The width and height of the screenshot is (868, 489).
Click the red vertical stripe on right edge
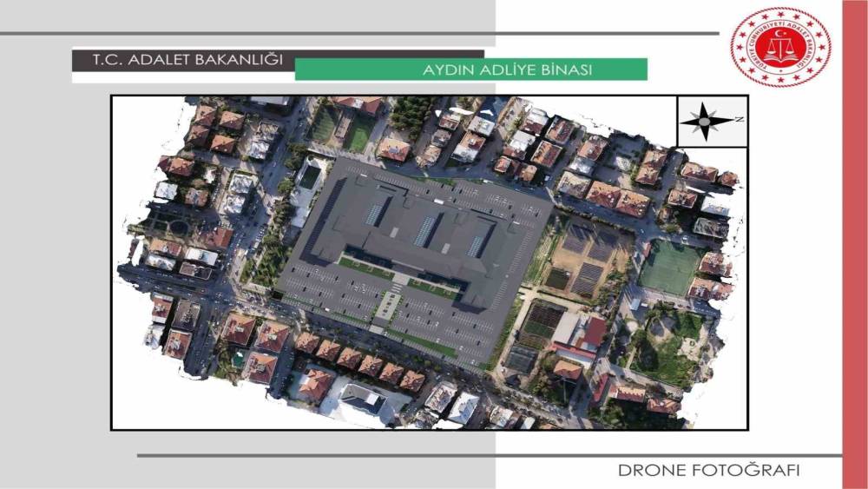[x=854, y=243]
